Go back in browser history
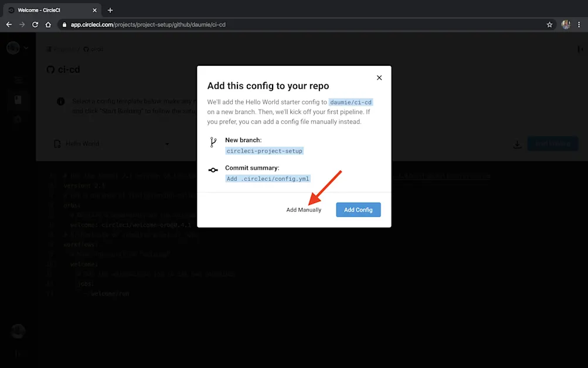This screenshot has height=368, width=588. click(x=9, y=25)
